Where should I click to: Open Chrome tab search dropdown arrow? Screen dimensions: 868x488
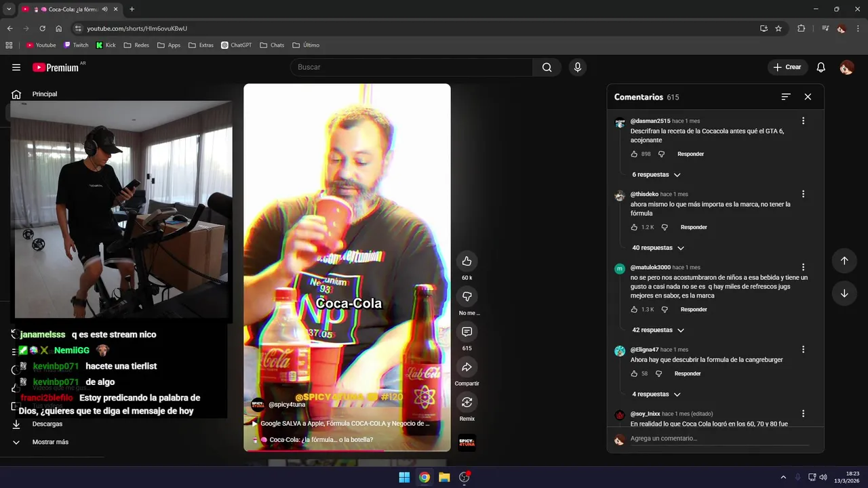(9, 9)
